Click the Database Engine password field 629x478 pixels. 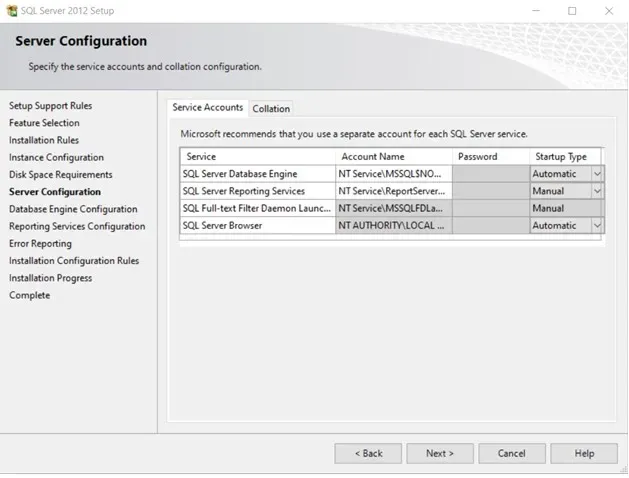[x=491, y=174]
